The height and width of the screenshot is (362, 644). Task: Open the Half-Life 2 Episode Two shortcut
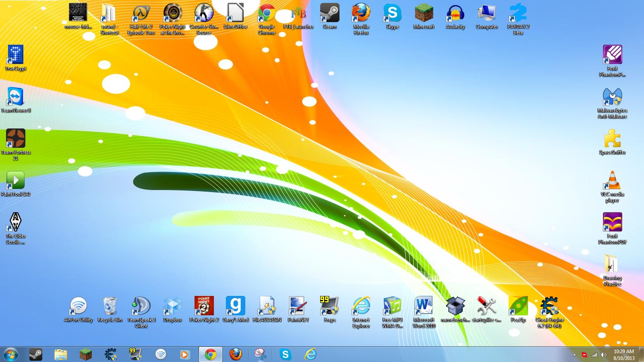(141, 19)
